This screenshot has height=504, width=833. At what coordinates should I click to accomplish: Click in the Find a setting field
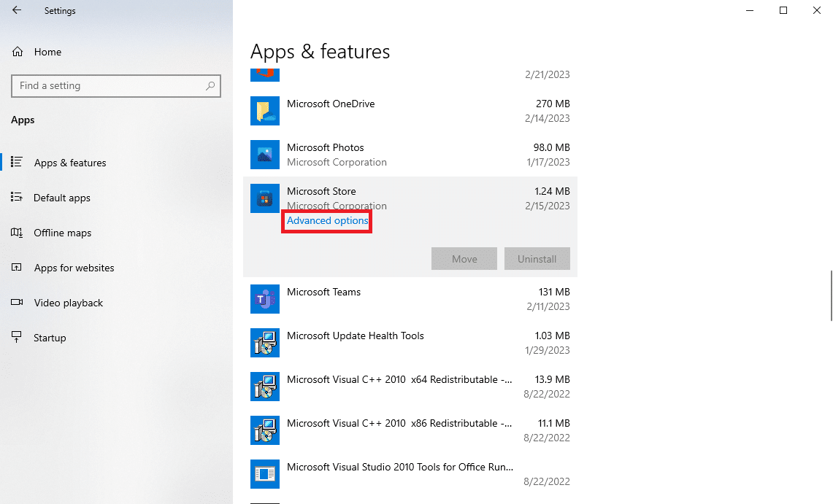[x=116, y=85]
